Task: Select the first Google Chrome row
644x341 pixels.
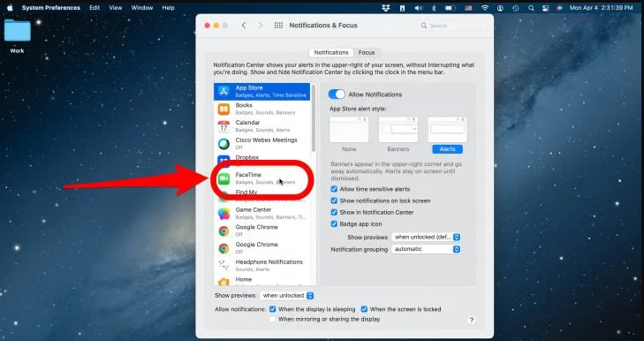Action: tap(262, 231)
